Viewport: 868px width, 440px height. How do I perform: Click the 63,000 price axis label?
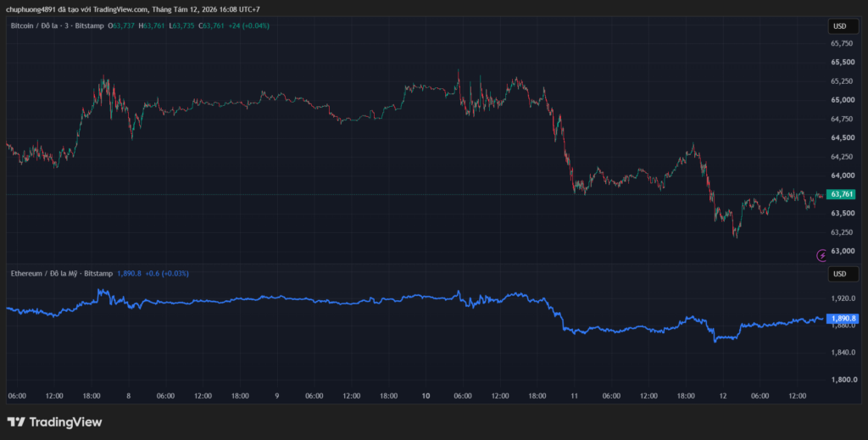tap(842, 251)
